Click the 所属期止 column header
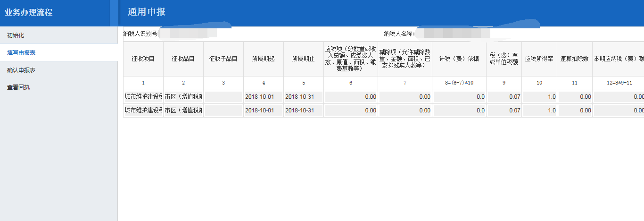Image resolution: width=644 pixels, height=221 pixels. click(x=304, y=59)
